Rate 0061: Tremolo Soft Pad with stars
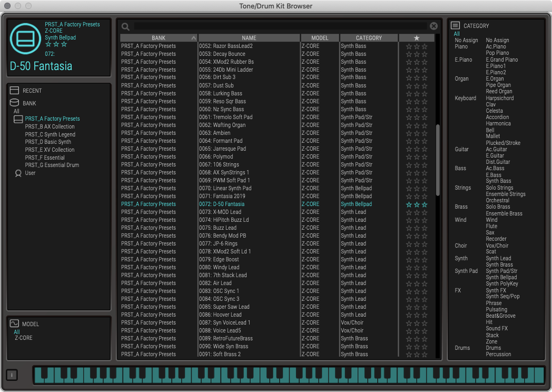552x392 pixels. pos(417,117)
